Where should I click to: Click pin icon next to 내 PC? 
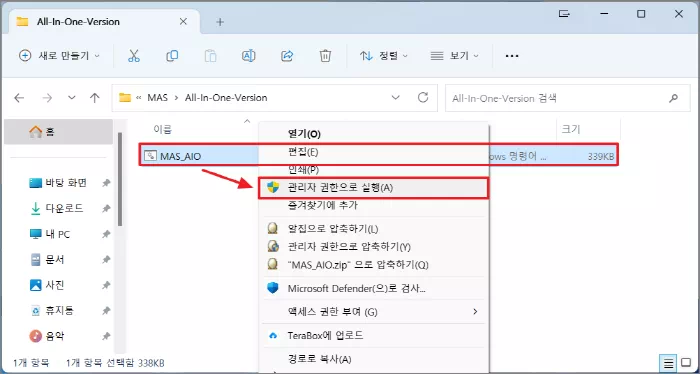pyautogui.click(x=106, y=234)
